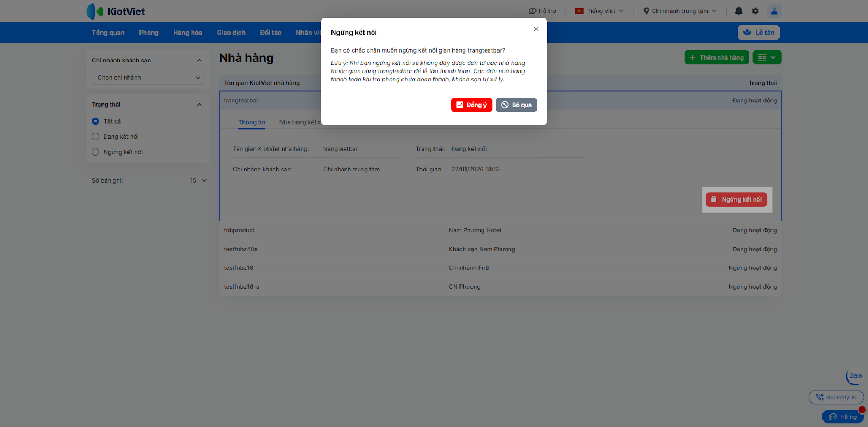The image size is (868, 427).
Task: Select the testfnbz16 row
Action: [500, 268]
